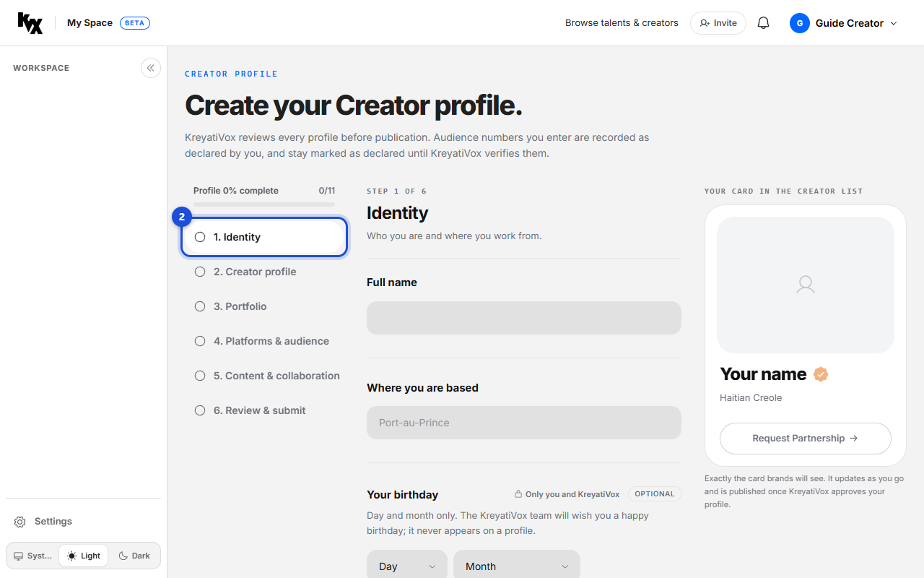Click the 0/11 completion count
The image size is (924, 578).
pos(327,191)
